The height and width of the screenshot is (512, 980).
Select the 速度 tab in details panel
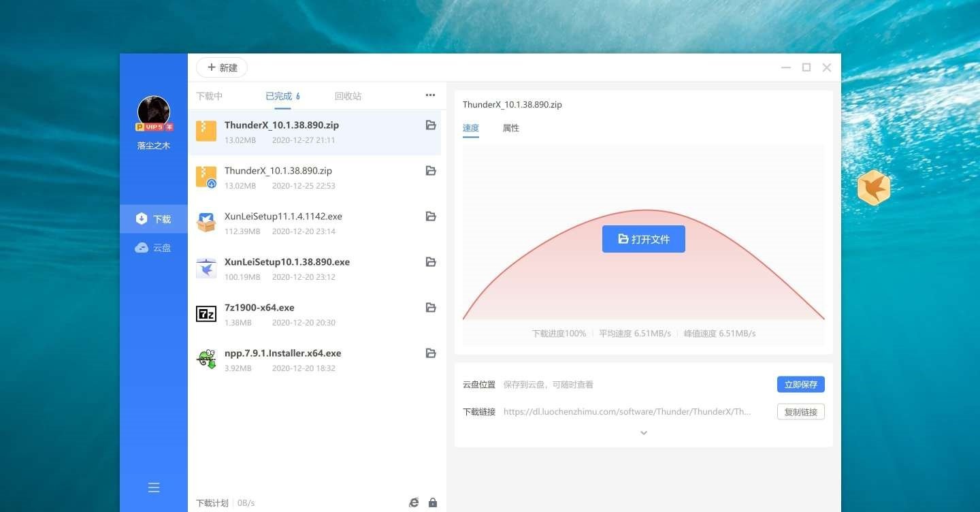(x=471, y=128)
